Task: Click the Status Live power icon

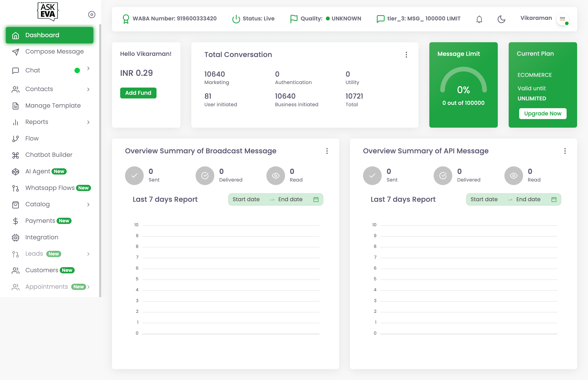Action: pos(236,19)
